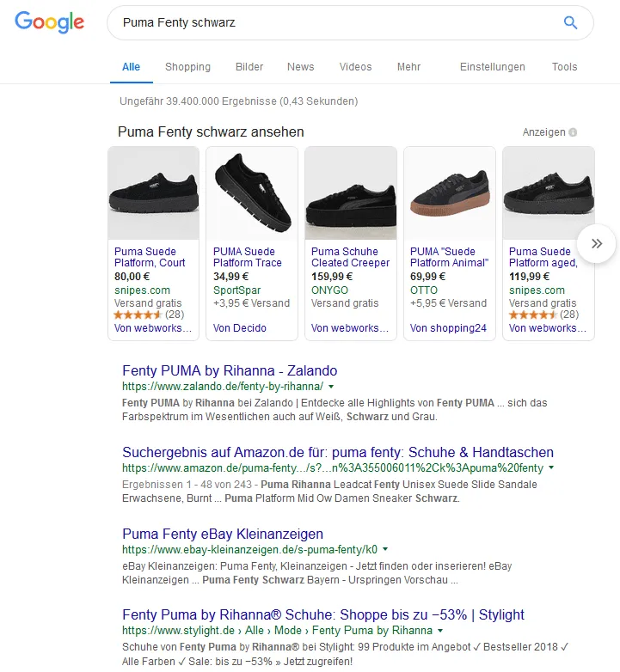This screenshot has height=672, width=620.
Task: Open Einstellungen menu
Action: coord(492,67)
